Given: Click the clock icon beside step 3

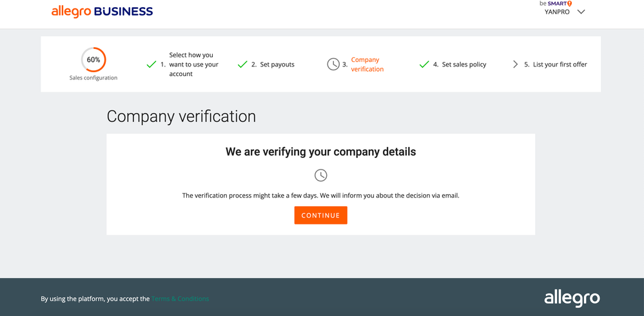Looking at the screenshot, I should click(x=333, y=64).
